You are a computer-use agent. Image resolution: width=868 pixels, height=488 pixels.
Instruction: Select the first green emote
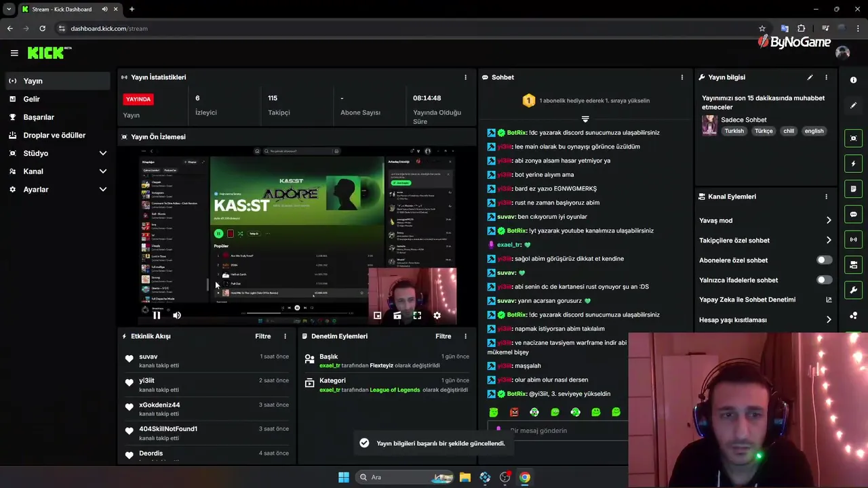click(x=494, y=412)
